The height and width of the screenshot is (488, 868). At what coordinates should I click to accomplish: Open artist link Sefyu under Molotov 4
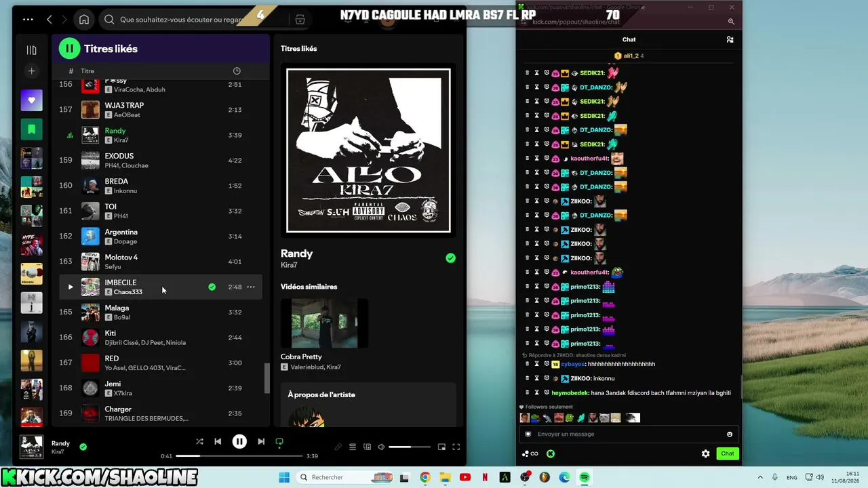(113, 267)
